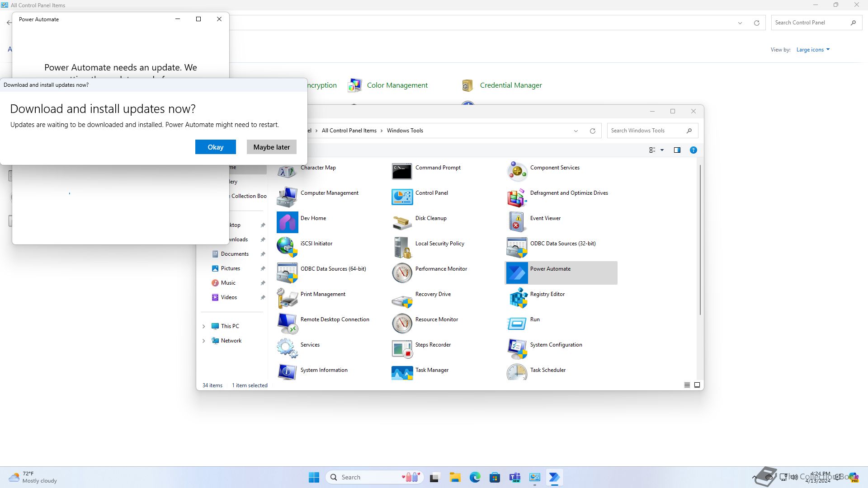Open Windows Tools help button

pos(693,150)
